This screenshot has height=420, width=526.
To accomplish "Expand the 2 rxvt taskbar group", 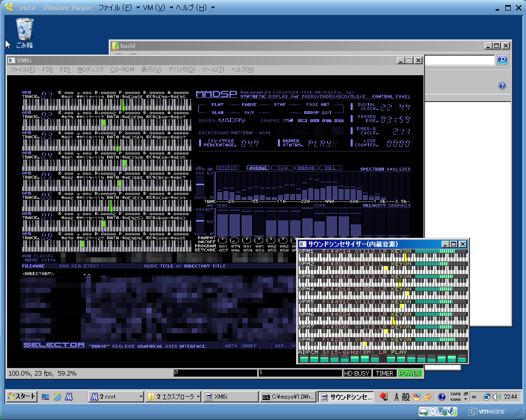I will tap(141, 397).
